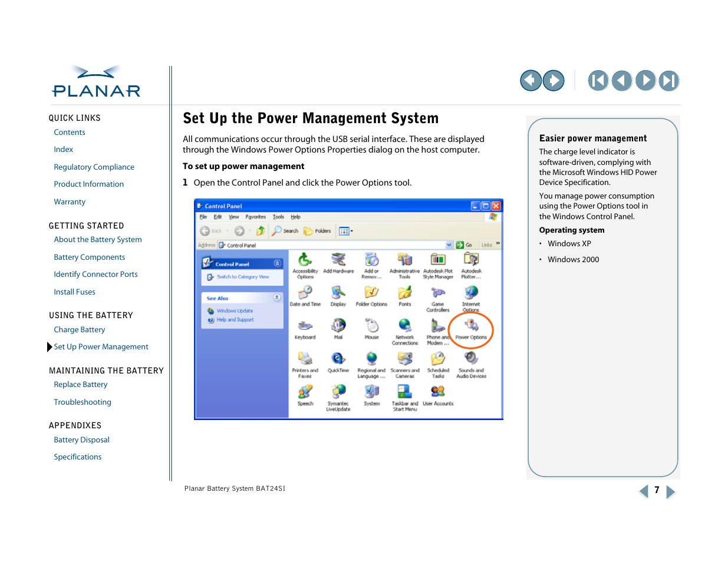The image size is (728, 562).
Task: Click the first page navigation button
Action: point(598,81)
